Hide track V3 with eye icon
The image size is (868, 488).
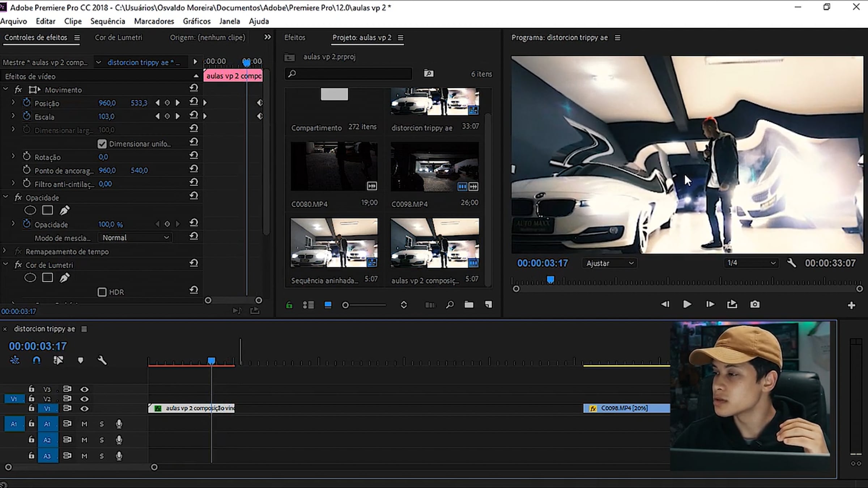point(84,389)
